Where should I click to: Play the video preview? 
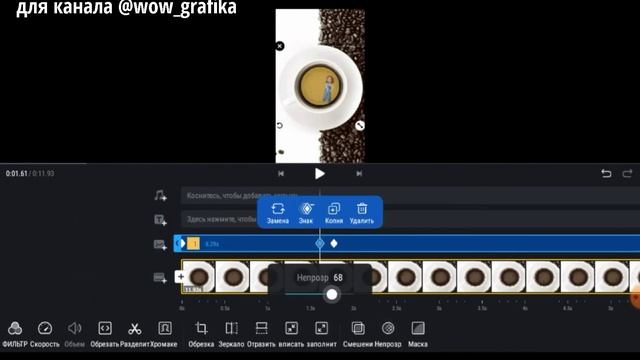click(x=320, y=174)
